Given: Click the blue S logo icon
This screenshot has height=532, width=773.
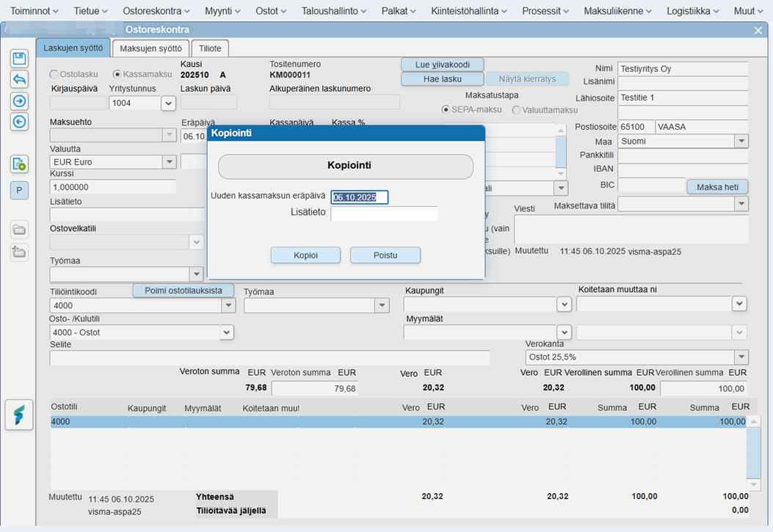Looking at the screenshot, I should pyautogui.click(x=19, y=415).
